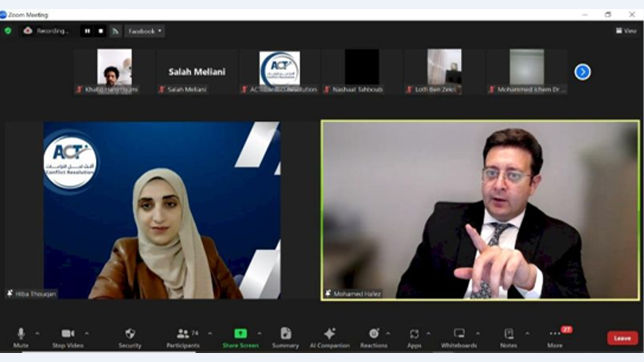Open Whiteboards
644x362 pixels.
(x=459, y=337)
